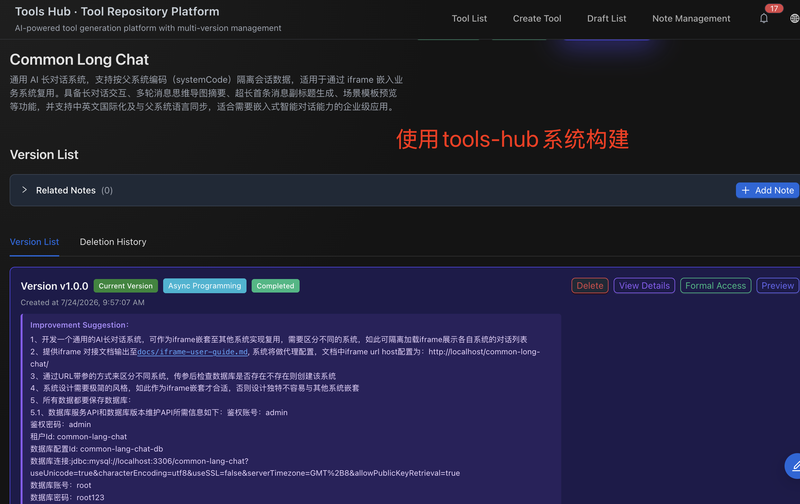Click the Async Programming tag

(x=205, y=286)
